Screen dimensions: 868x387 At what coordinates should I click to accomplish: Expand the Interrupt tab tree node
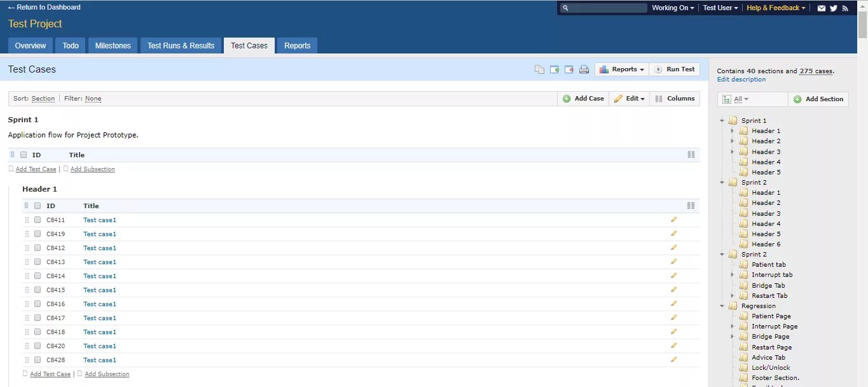[x=733, y=275]
